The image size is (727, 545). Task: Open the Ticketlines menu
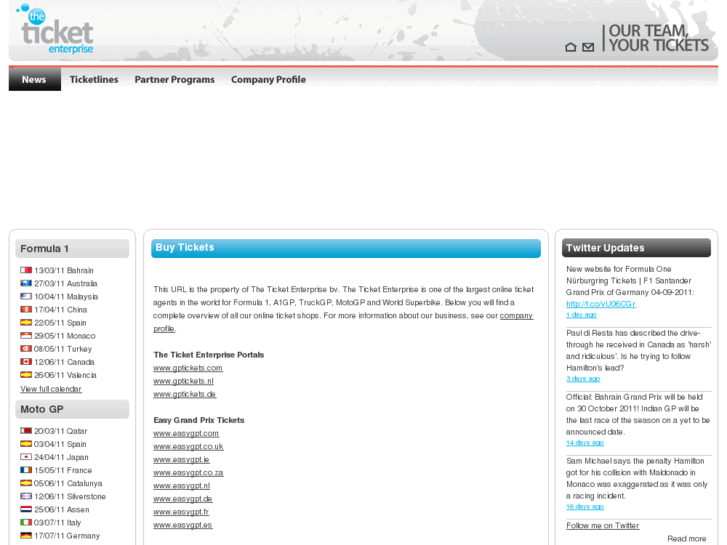pos(94,79)
